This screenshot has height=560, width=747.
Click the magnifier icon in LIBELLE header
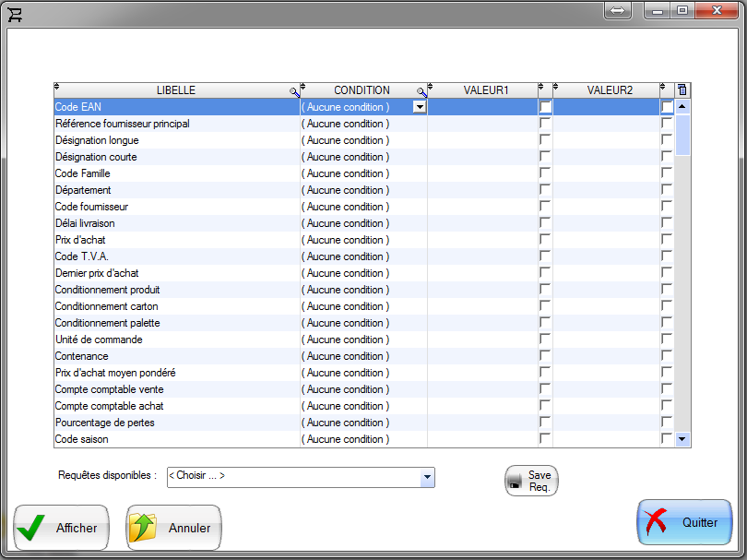(294, 91)
